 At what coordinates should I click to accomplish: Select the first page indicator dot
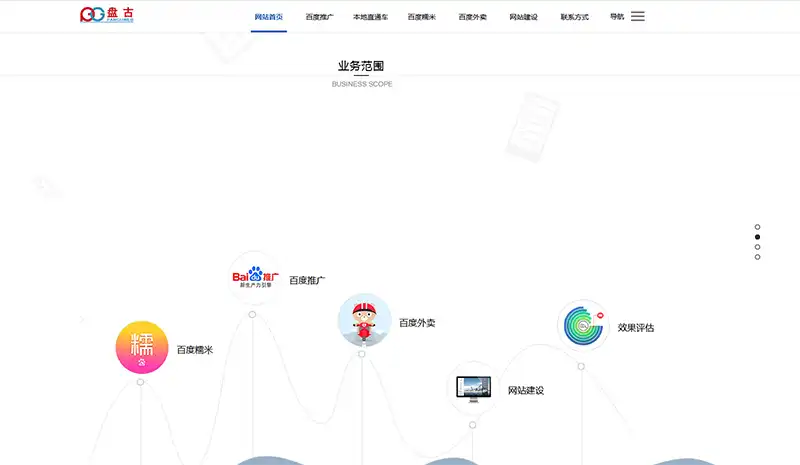click(x=757, y=227)
